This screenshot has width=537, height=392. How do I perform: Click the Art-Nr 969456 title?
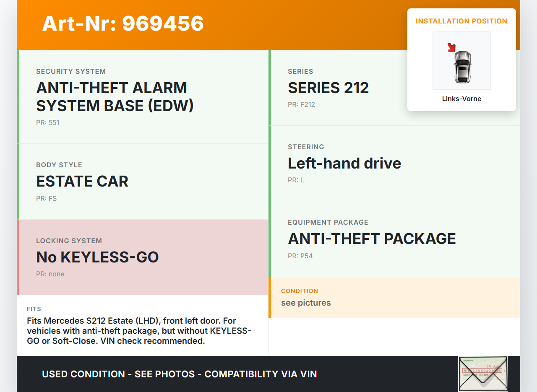point(123,24)
